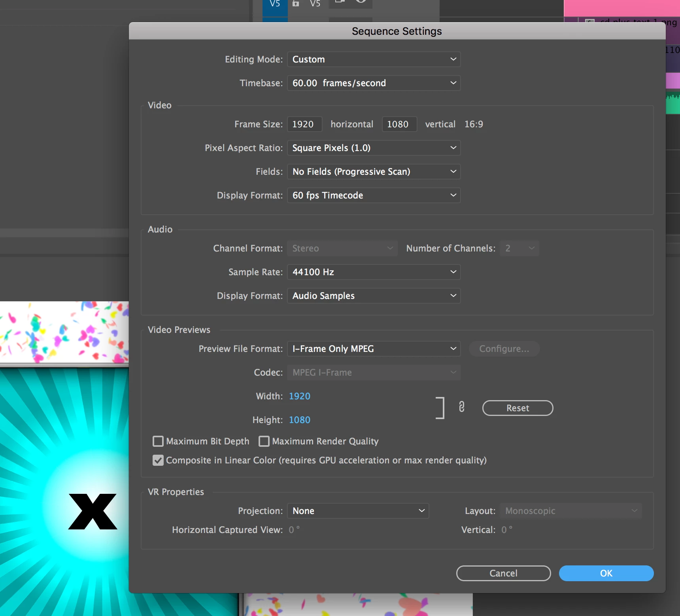Click the Monoscopic Layout dropdown
The height and width of the screenshot is (616, 680).
(571, 511)
